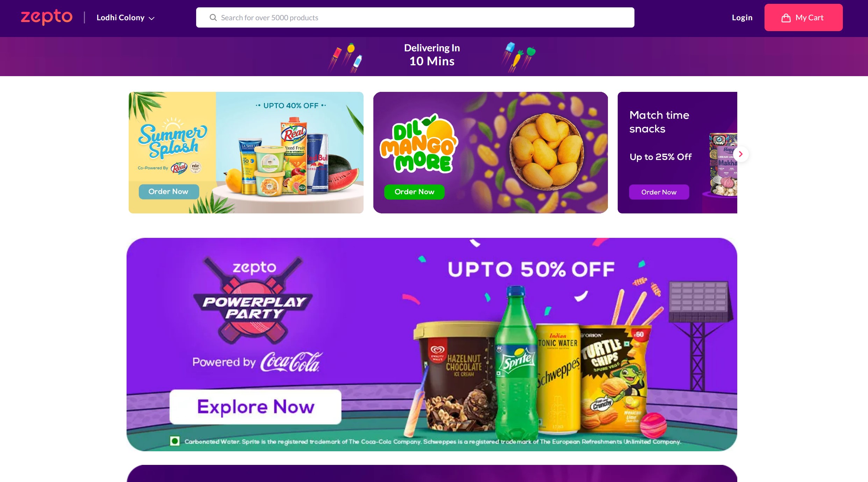Click the Dil Mango More logo
This screenshot has width=868, height=482.
tap(418, 144)
